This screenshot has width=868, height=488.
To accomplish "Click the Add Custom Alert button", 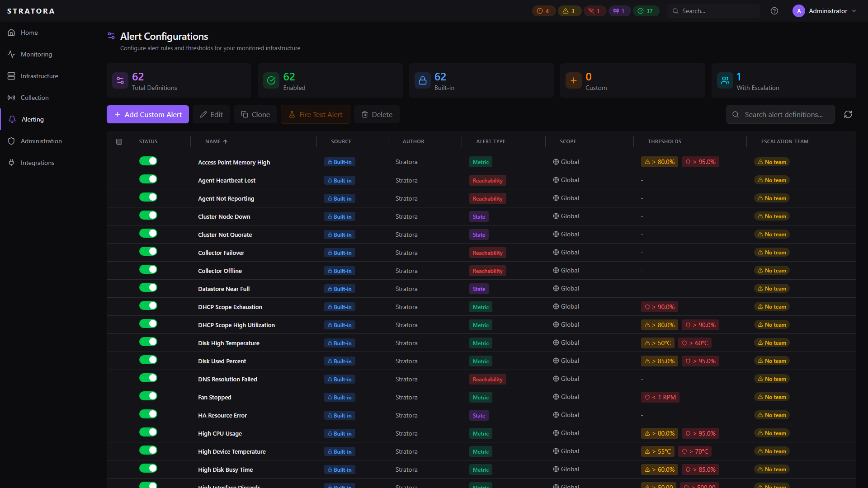I will pos(148,114).
